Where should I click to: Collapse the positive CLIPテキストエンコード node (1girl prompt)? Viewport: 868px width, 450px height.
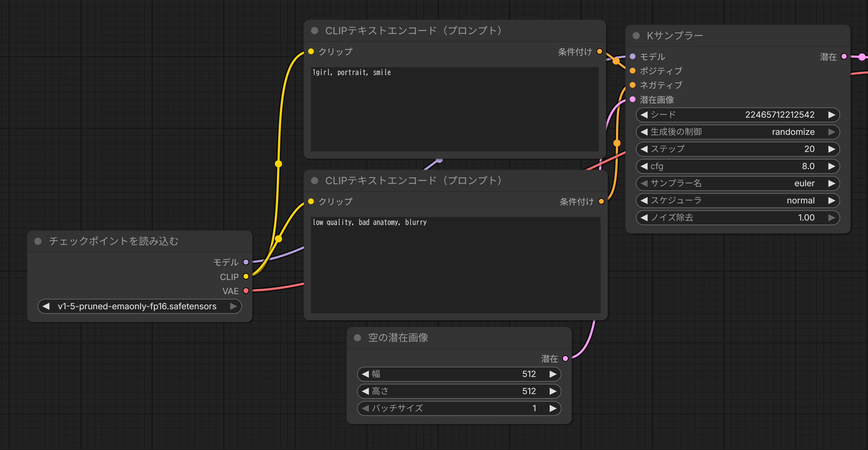pos(314,31)
